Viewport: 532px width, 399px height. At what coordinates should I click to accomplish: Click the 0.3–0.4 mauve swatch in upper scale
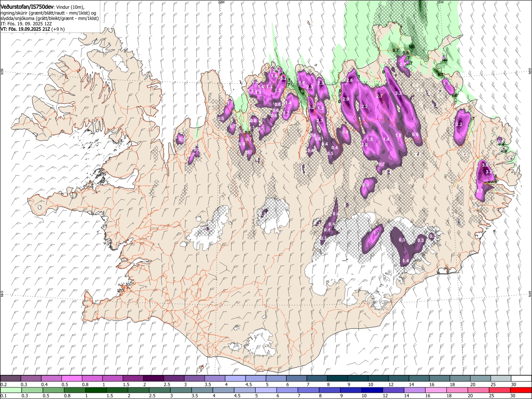(31, 378)
